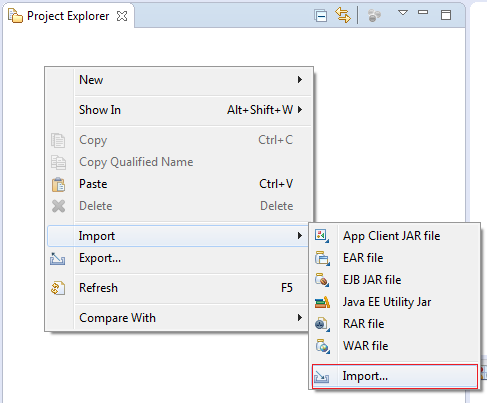
Task: Close the Project Explorer tab
Action: (x=122, y=16)
